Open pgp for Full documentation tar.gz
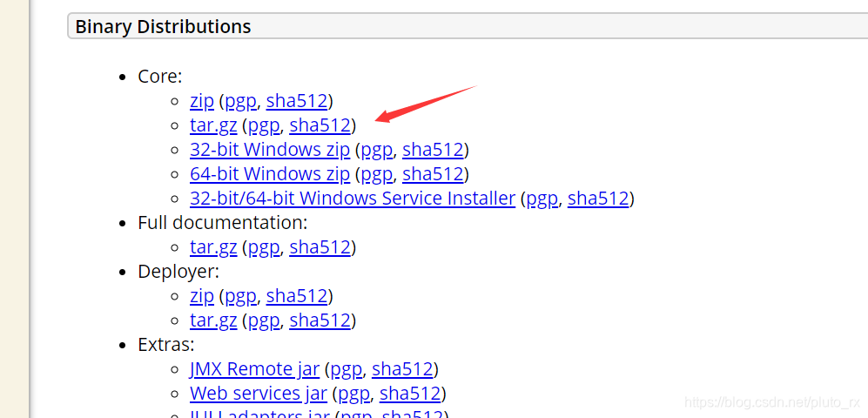The height and width of the screenshot is (418, 868). [x=264, y=247]
